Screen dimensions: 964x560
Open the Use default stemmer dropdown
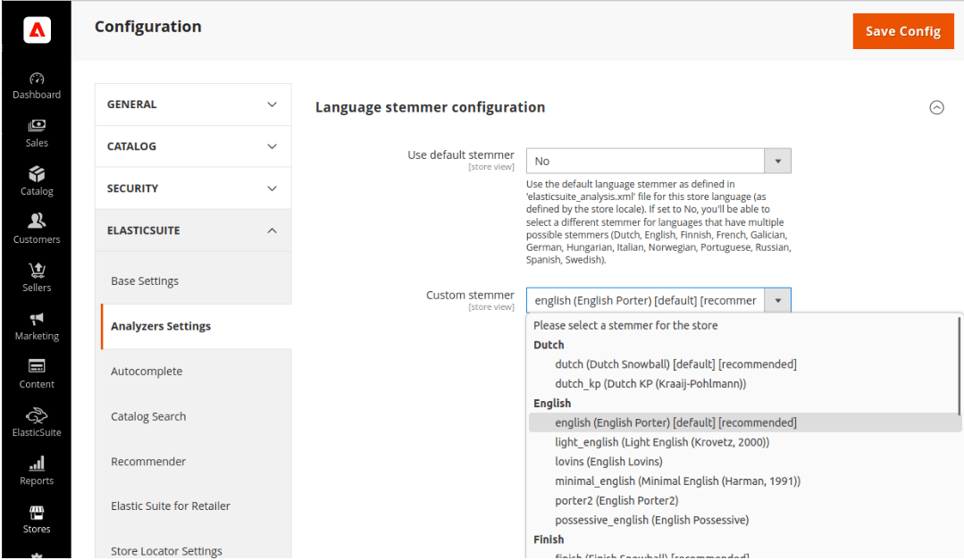click(658, 162)
